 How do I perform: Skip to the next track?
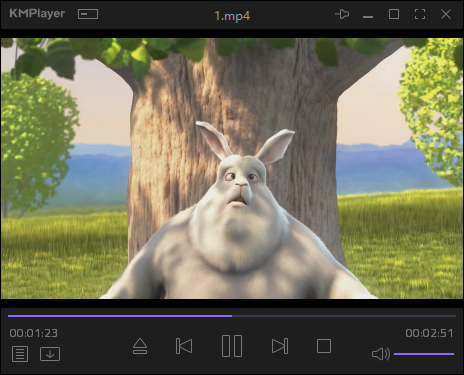[280, 346]
